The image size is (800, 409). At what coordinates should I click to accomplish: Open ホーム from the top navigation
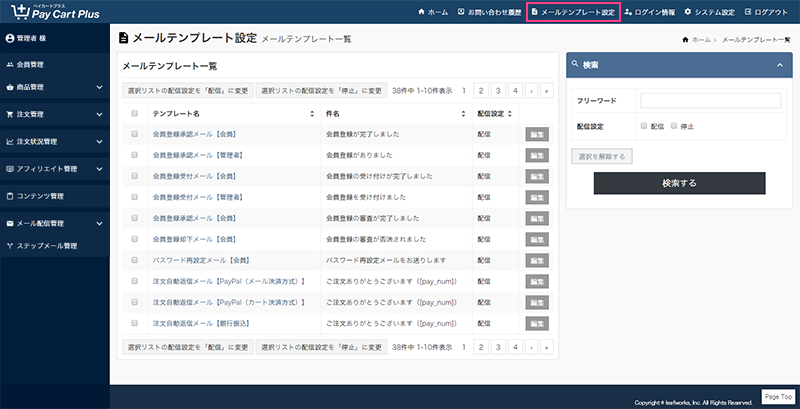point(432,12)
